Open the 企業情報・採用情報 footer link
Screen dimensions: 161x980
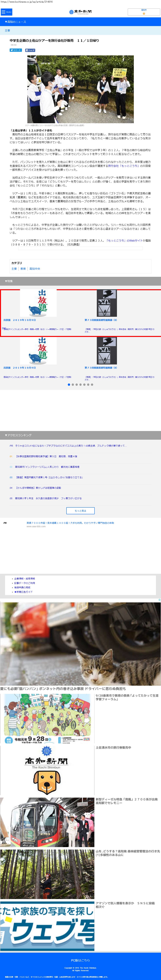point(25,579)
